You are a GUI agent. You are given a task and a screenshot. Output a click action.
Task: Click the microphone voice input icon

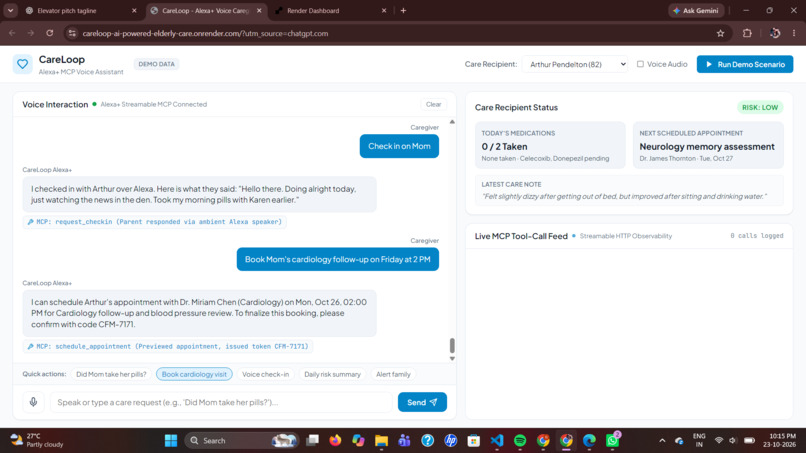[33, 402]
